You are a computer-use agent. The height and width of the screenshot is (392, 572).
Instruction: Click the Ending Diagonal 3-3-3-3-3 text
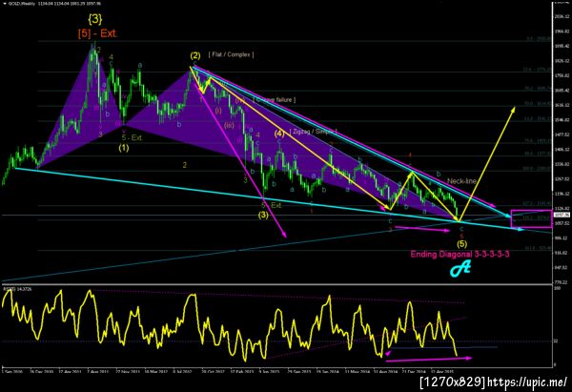[x=460, y=254]
